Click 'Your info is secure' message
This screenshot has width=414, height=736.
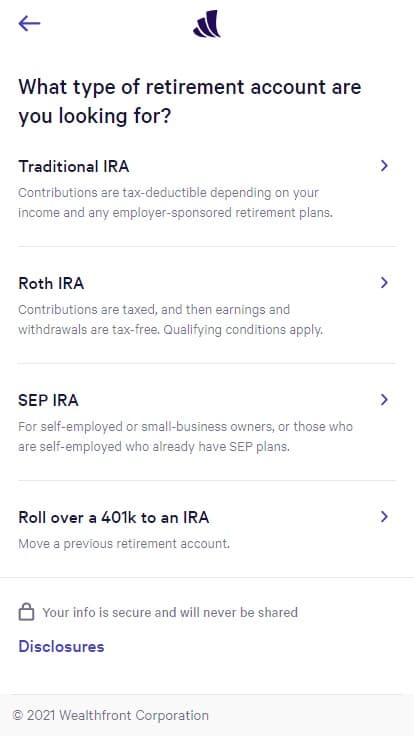[x=170, y=613]
